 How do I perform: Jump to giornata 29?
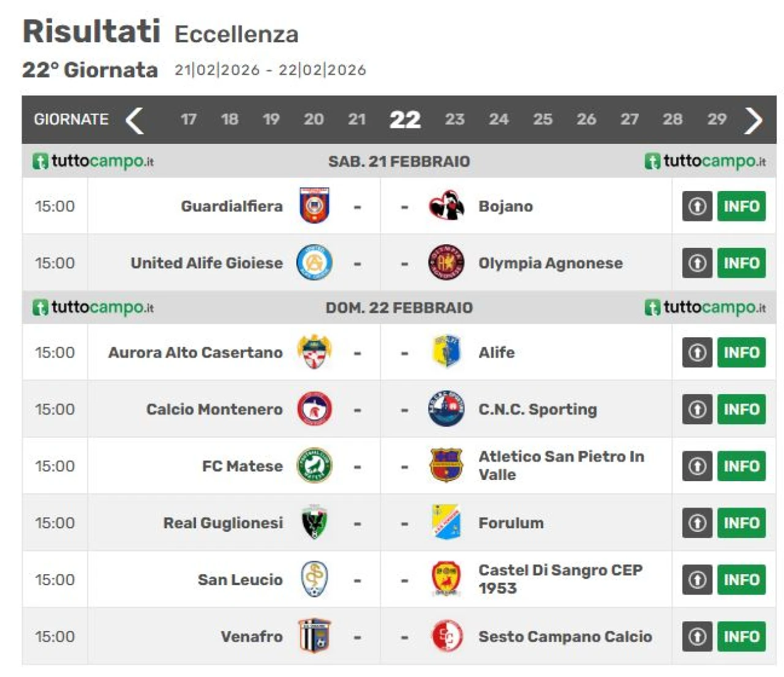(717, 119)
